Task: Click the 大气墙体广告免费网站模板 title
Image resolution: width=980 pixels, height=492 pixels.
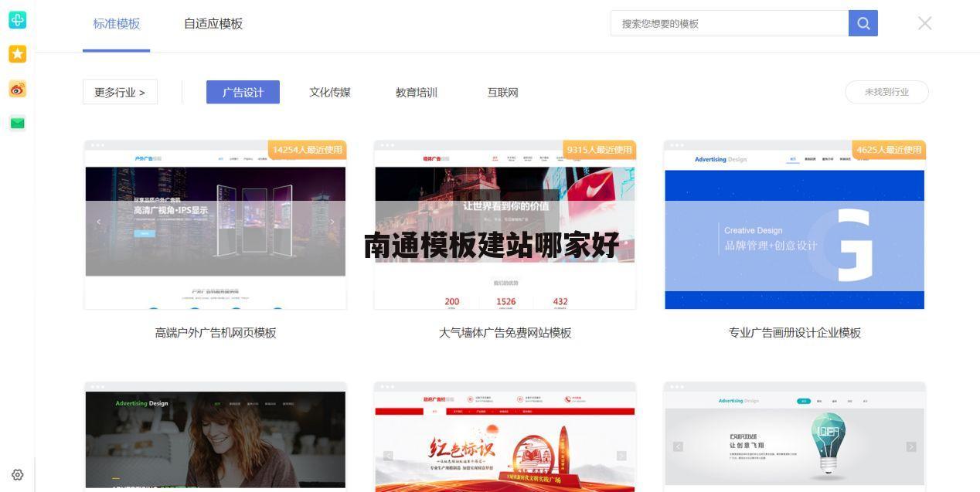Action: click(505, 333)
